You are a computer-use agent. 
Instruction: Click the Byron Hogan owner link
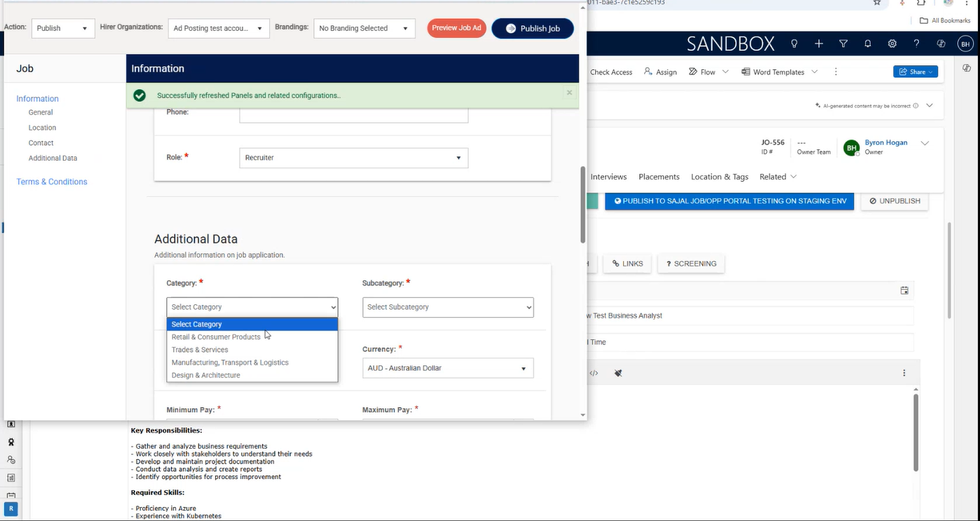pos(886,142)
